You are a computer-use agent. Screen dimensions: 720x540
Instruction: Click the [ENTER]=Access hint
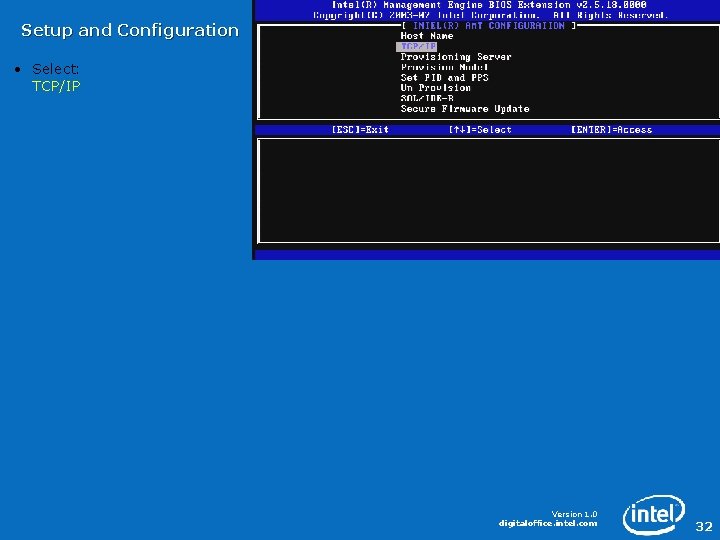[x=611, y=129]
